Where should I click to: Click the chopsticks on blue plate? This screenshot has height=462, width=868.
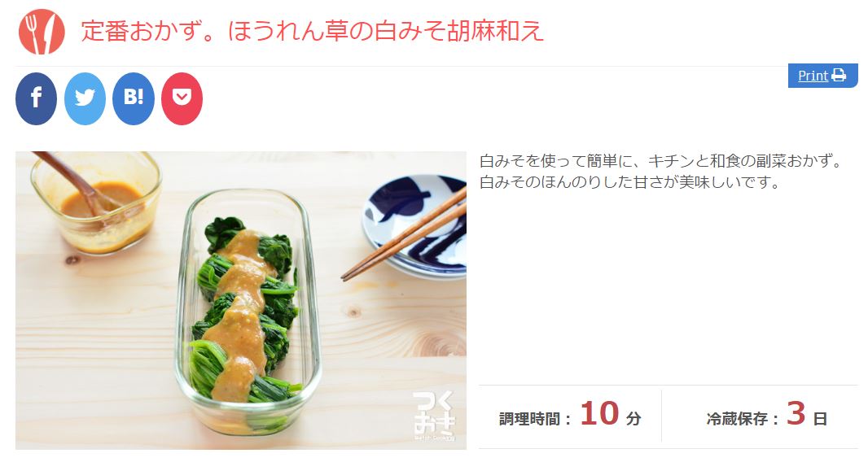(x=404, y=235)
